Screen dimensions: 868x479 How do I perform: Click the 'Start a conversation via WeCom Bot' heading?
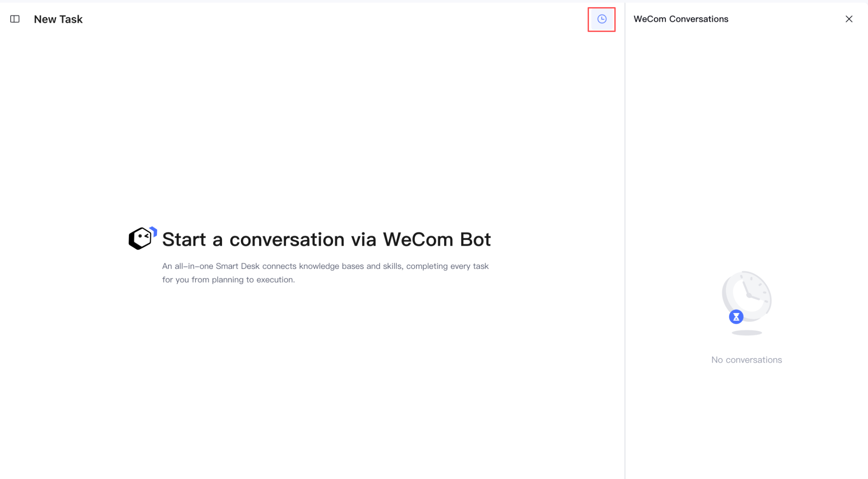[326, 239]
